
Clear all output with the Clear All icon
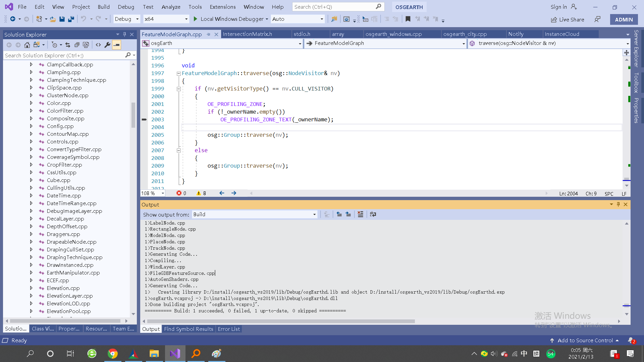(x=360, y=214)
